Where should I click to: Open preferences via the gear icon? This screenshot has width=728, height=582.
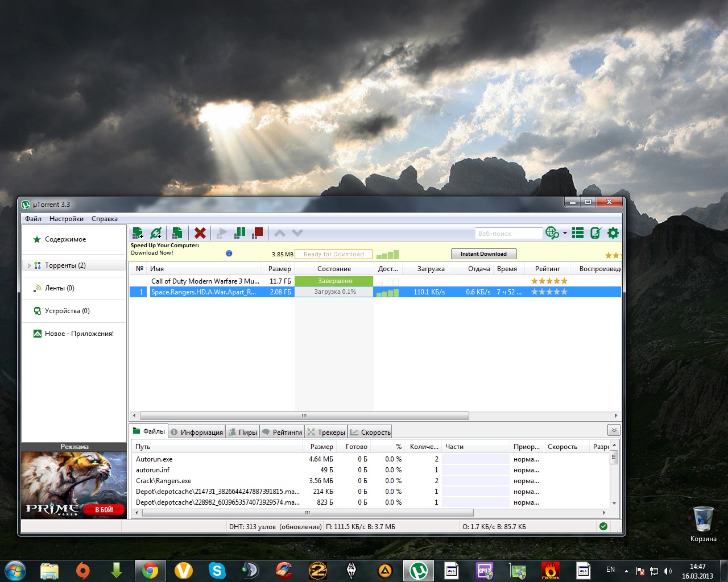pyautogui.click(x=613, y=233)
